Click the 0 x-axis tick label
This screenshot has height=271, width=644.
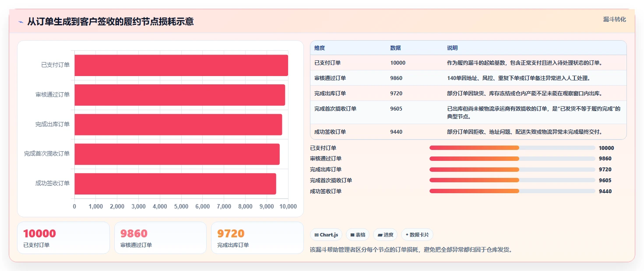(x=74, y=207)
